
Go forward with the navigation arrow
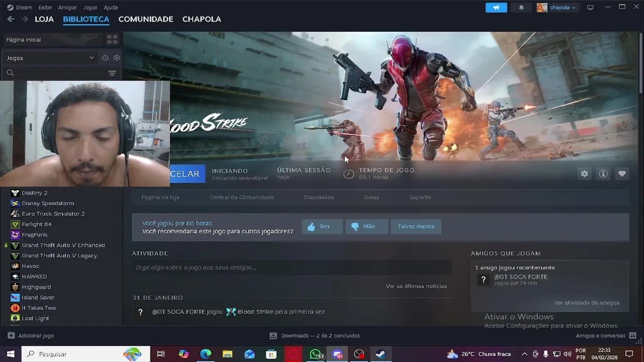[x=25, y=19]
